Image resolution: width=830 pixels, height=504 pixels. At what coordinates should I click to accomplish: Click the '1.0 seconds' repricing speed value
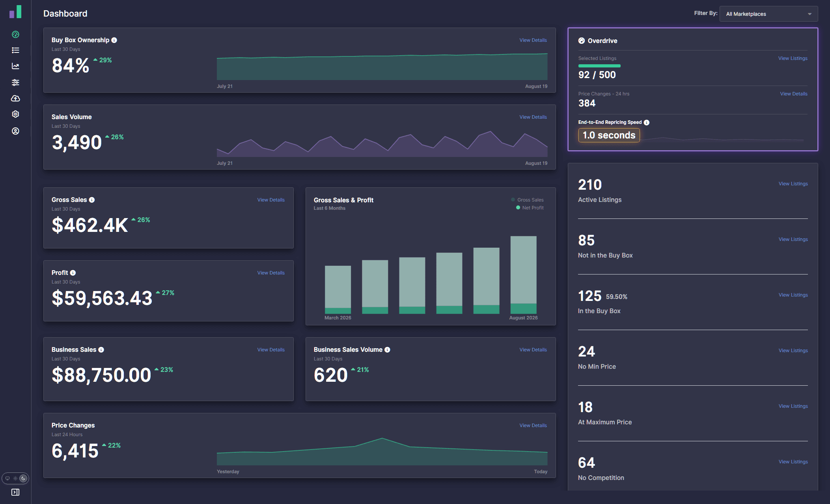(609, 135)
